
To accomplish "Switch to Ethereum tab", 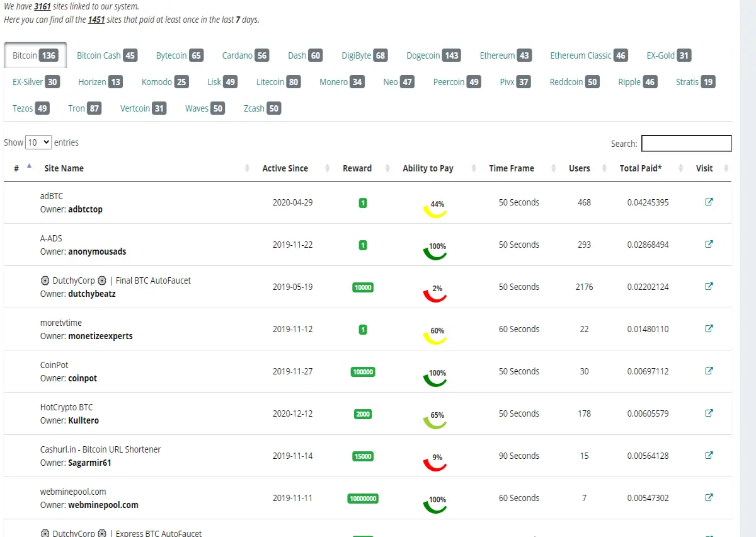I will [505, 55].
